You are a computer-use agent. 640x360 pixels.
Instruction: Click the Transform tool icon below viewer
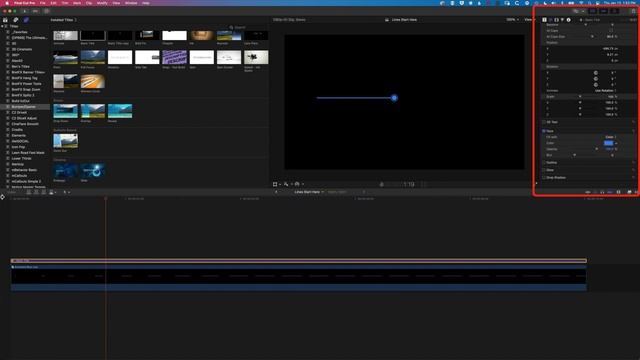tap(276, 184)
